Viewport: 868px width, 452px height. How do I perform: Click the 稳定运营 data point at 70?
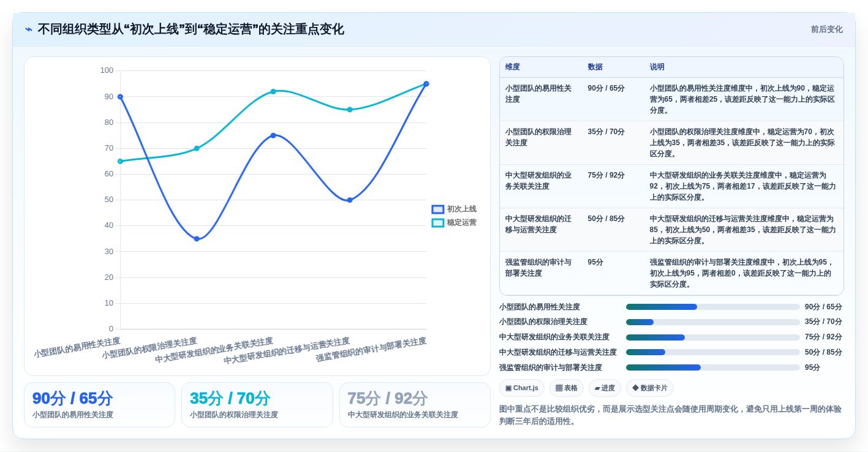(197, 148)
